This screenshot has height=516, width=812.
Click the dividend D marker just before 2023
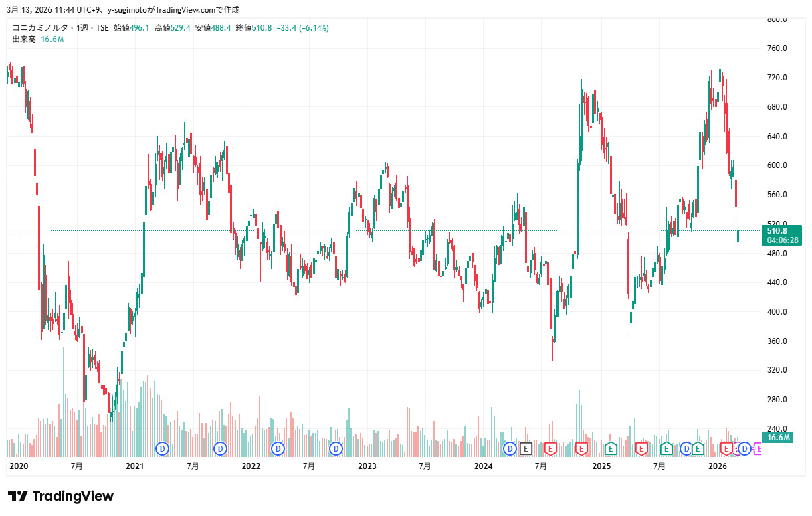click(x=336, y=448)
